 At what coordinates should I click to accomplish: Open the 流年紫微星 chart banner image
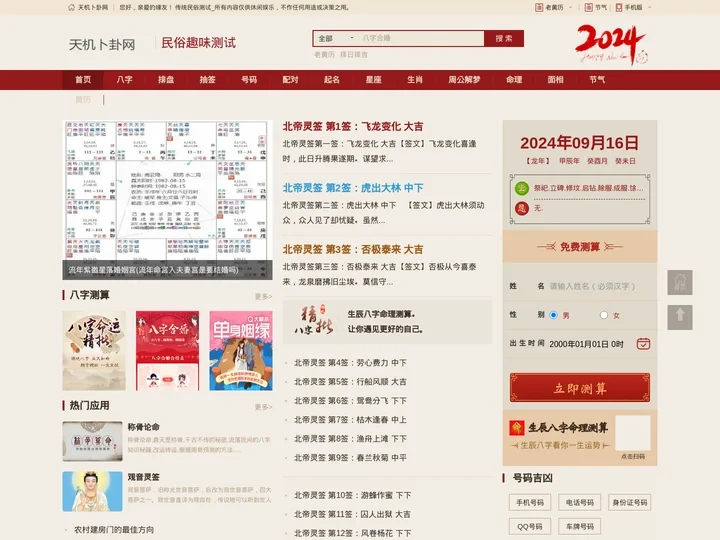tap(167, 200)
